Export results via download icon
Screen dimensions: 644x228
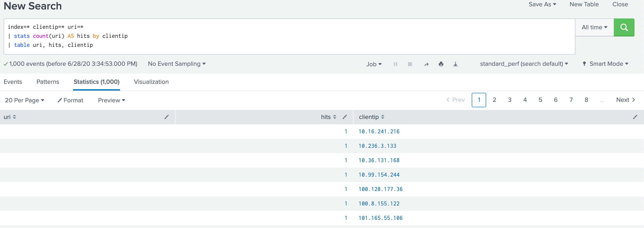(x=455, y=64)
